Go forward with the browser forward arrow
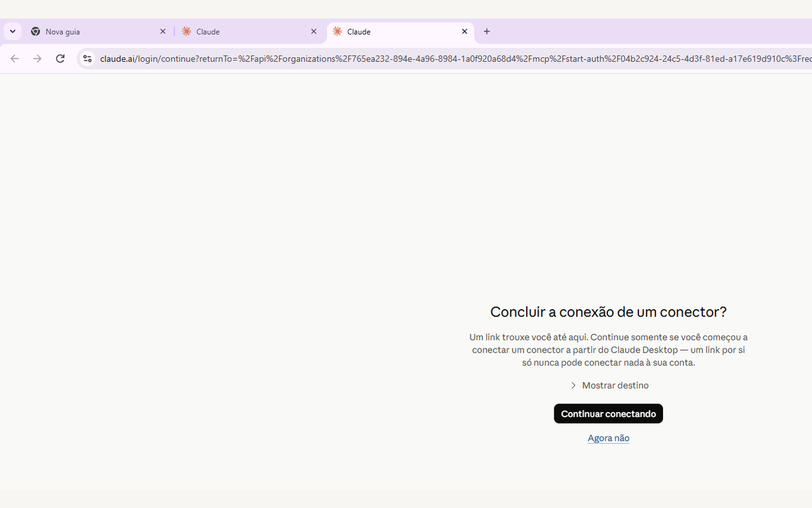Viewport: 812px width, 508px height. (x=37, y=59)
